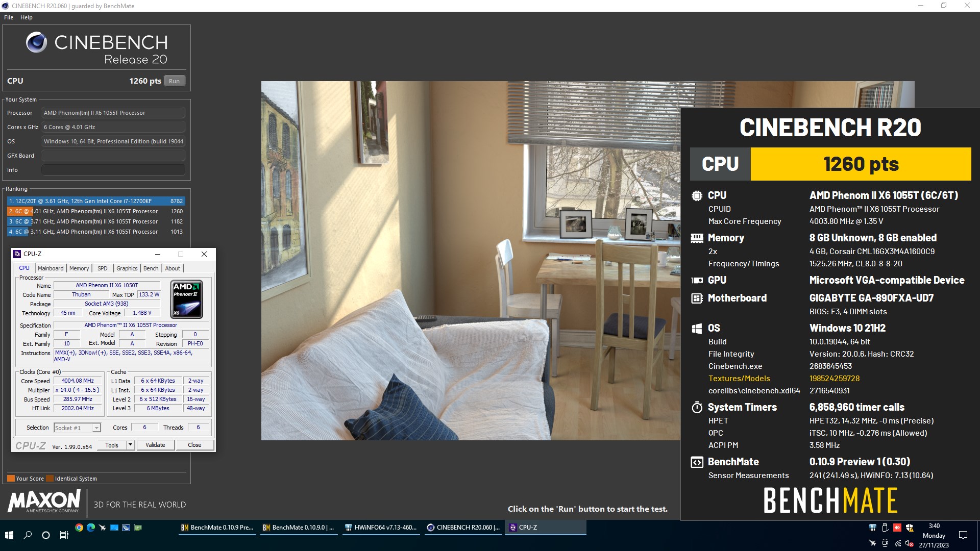This screenshot has height=551, width=980.
Task: Click the Core Speed value 4004.08 MHz
Action: 78,381
